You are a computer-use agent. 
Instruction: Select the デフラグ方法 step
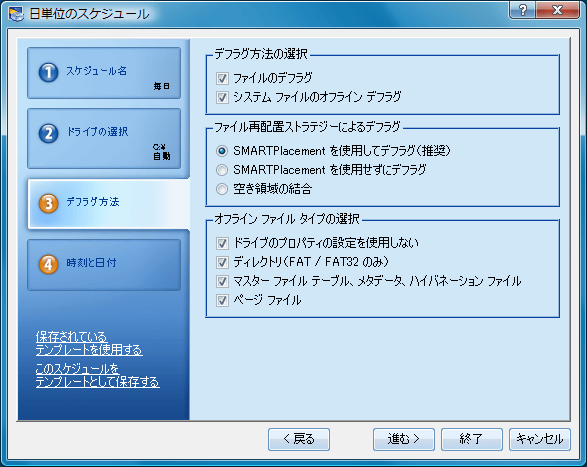coord(109,204)
